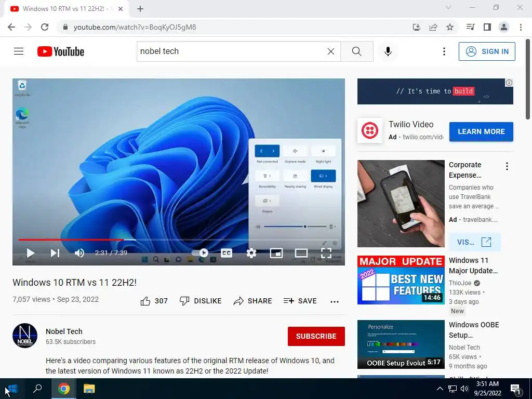
Task: Open Chrome three-dot menu
Action: [x=521, y=27]
